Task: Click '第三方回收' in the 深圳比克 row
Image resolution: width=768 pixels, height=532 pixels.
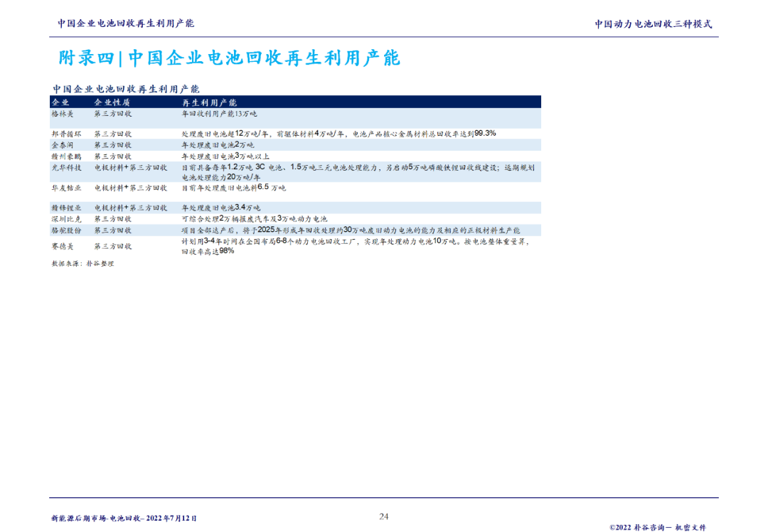Action: tap(113, 219)
